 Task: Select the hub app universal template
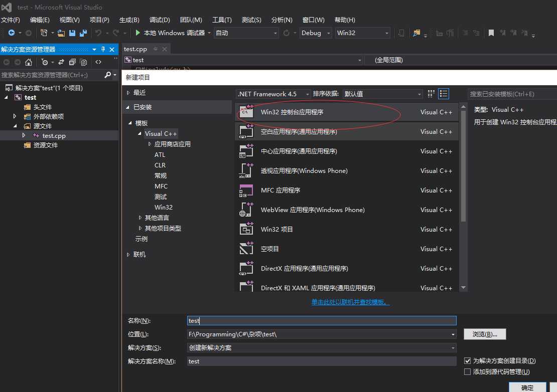pos(347,151)
